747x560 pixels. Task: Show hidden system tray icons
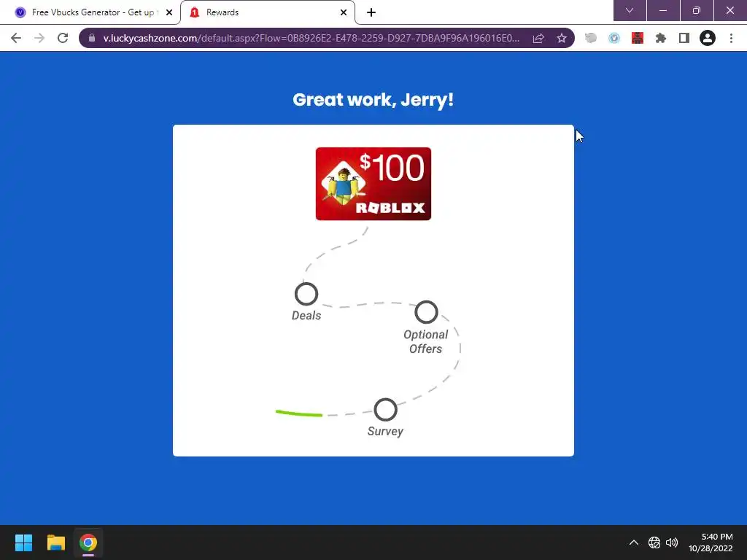tap(634, 542)
